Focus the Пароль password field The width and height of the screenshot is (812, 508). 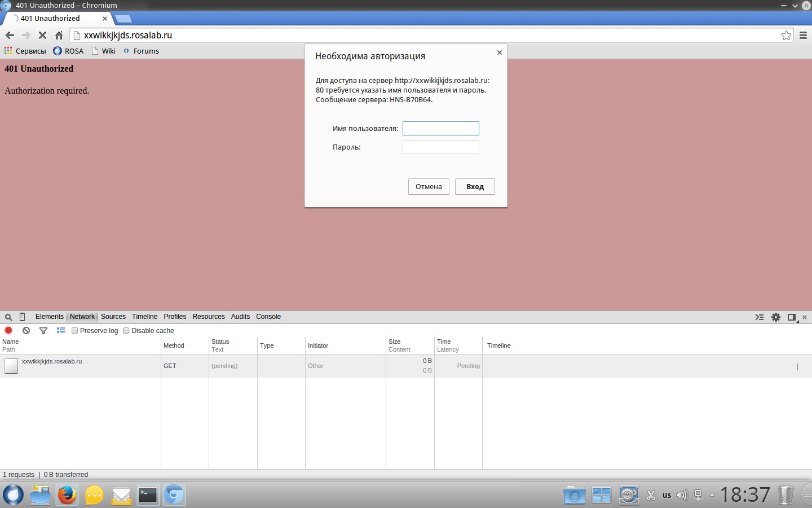pyautogui.click(x=441, y=147)
